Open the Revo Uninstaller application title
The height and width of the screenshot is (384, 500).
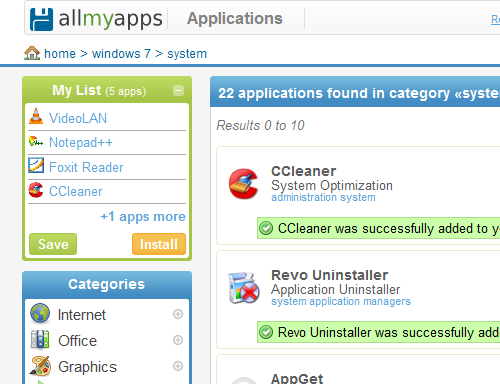click(x=330, y=275)
